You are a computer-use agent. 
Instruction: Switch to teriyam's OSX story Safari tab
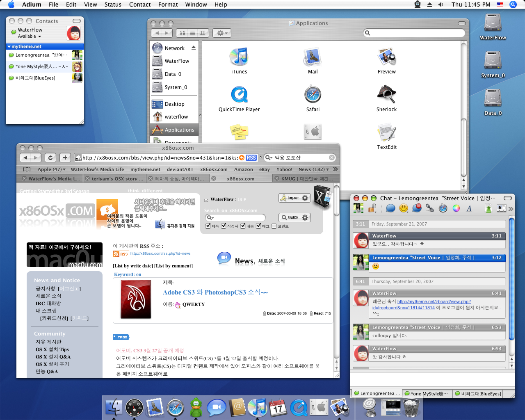click(114, 178)
